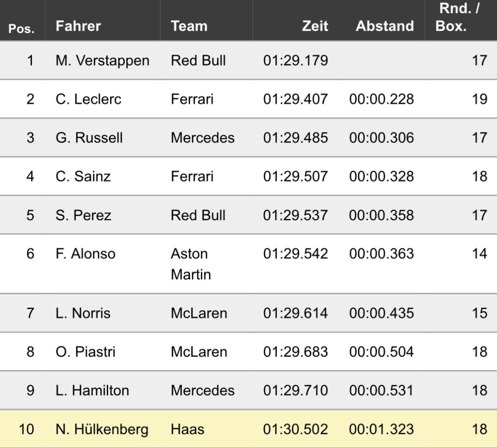Select driver L. Norris
The height and width of the screenshot is (448, 497).
point(83,313)
